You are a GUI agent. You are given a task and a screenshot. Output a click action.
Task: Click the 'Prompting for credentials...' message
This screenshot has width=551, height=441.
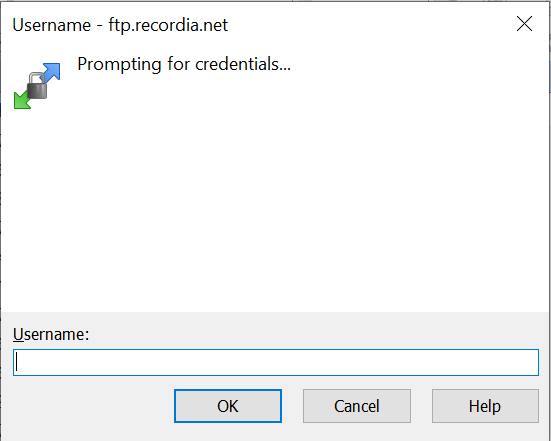tap(184, 64)
